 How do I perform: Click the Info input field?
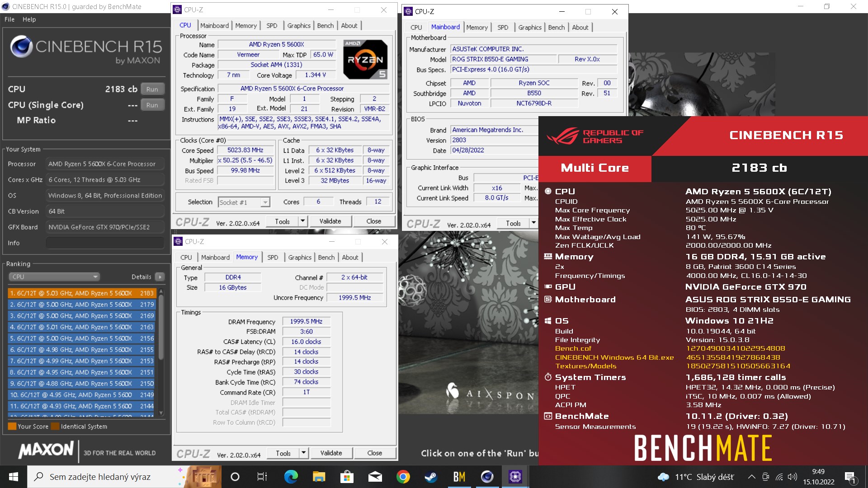click(x=105, y=243)
